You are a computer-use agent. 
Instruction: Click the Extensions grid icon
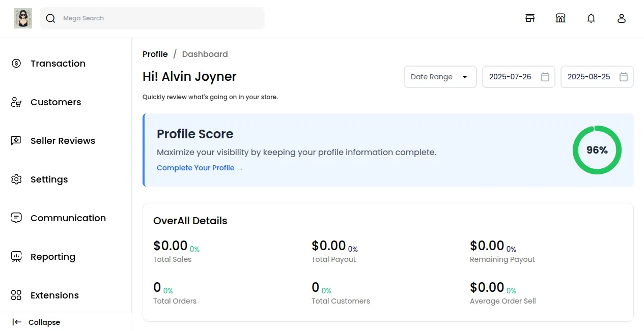tap(16, 295)
